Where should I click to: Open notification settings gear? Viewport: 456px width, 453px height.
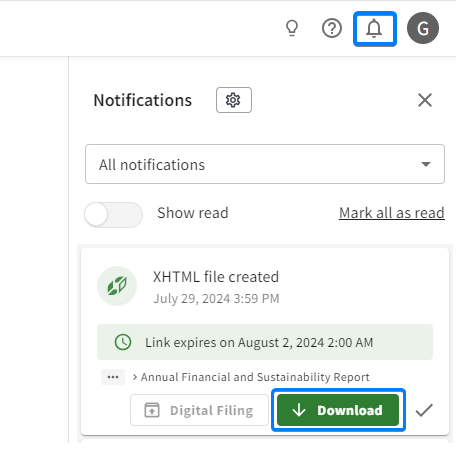click(234, 100)
